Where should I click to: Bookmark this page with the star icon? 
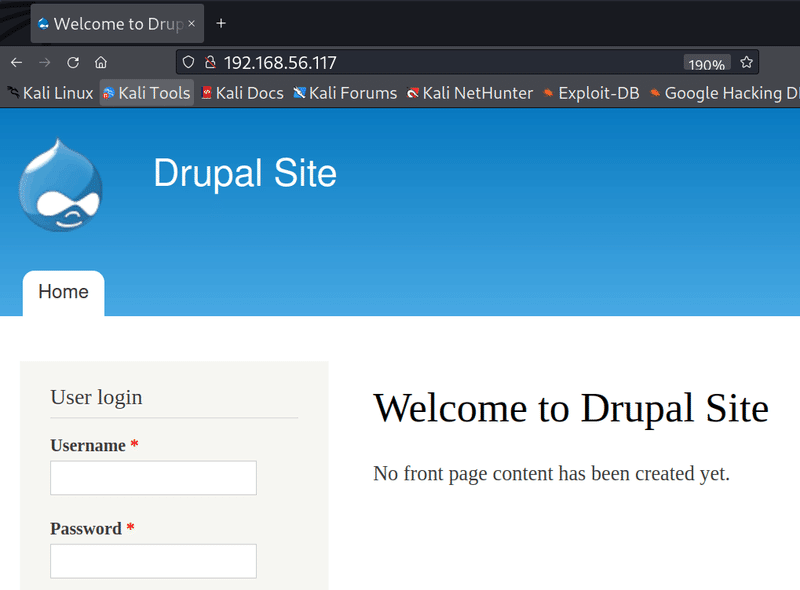746,62
